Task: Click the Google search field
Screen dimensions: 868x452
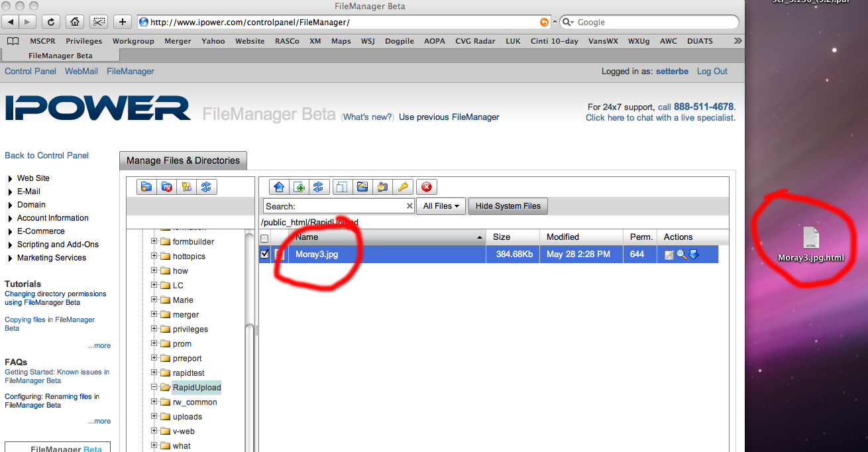Action: click(649, 22)
